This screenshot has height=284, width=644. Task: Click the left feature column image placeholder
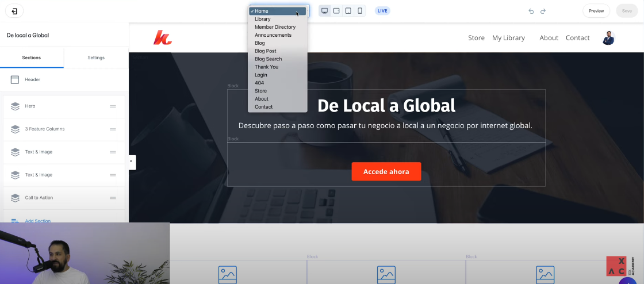tap(228, 275)
